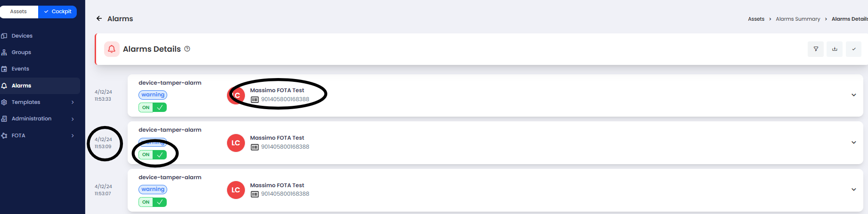Toggle the ON switch of the 11:53:07 alarm
This screenshot has width=868, height=214.
click(x=153, y=202)
